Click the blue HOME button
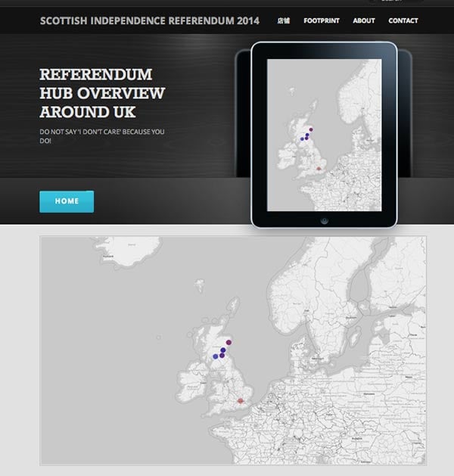Screen dimensions: 454x476 [67, 201]
